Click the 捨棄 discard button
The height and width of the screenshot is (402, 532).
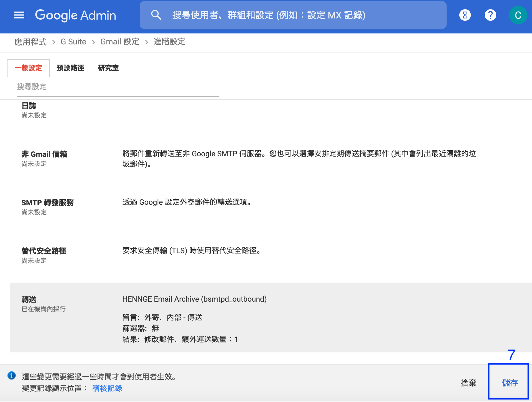(x=469, y=383)
